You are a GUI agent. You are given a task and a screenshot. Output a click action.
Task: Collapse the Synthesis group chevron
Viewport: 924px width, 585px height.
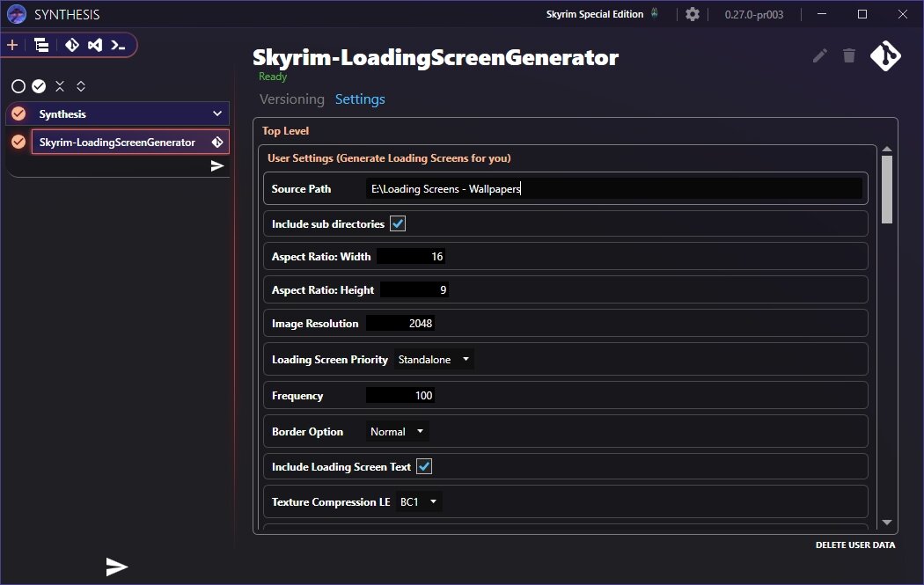click(217, 113)
